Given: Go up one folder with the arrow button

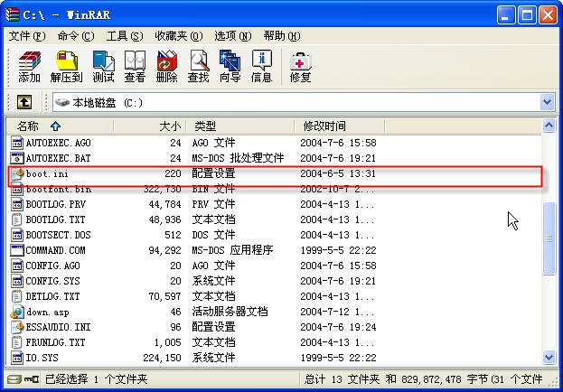Looking at the screenshot, I should (24, 102).
